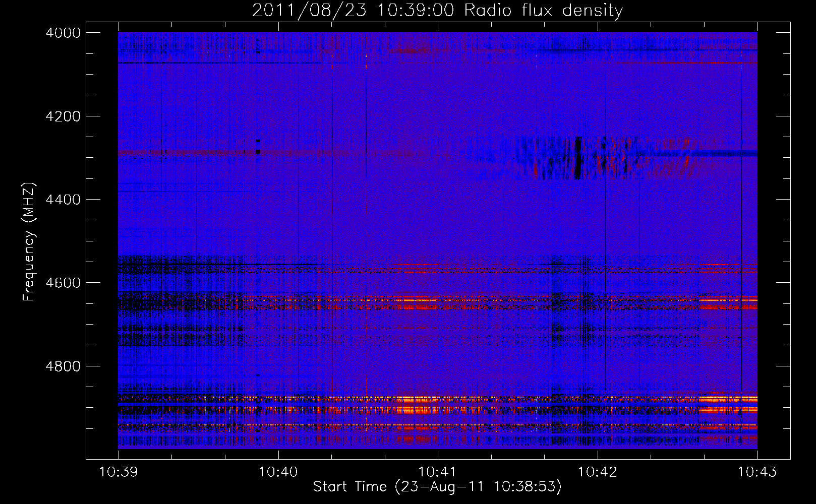Click the 4200 frequency tick label
Viewport: 816px width, 504px height.
coord(63,116)
